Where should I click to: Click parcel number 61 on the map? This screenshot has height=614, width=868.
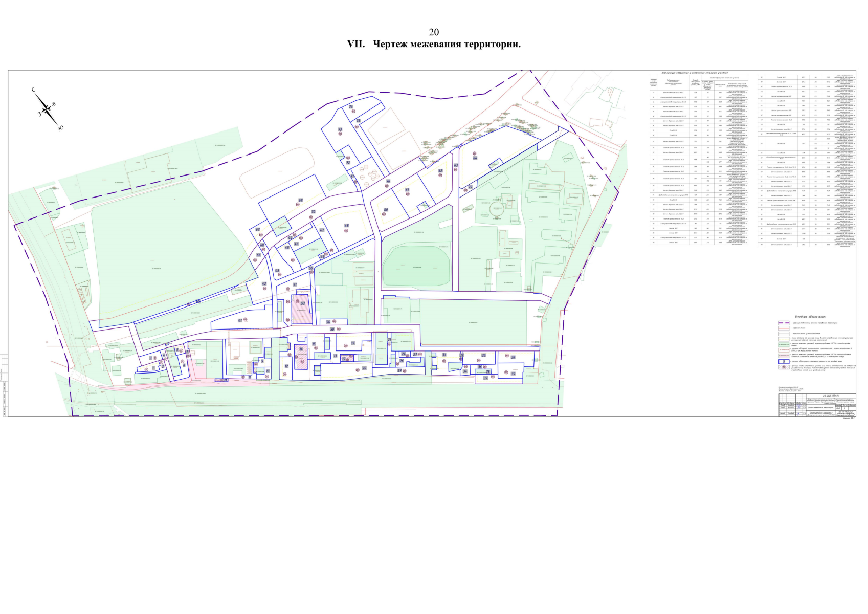tap(407, 190)
